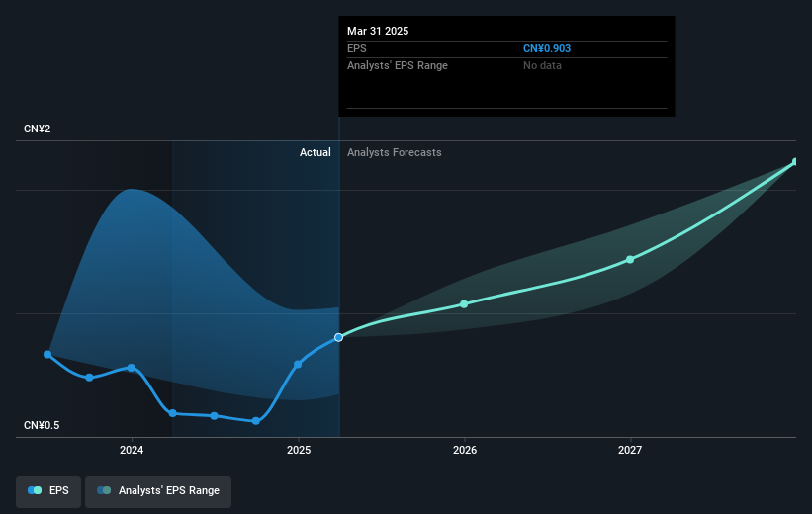
Task: Click the Mar 31 2025 tooltip date
Action: (378, 31)
